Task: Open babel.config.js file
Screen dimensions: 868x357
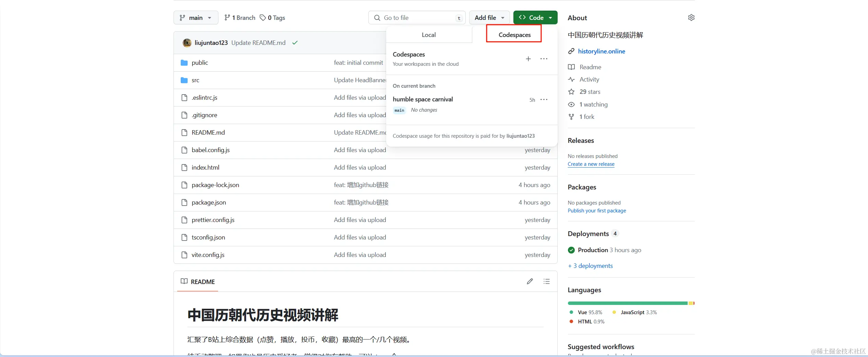Action: 211,150
